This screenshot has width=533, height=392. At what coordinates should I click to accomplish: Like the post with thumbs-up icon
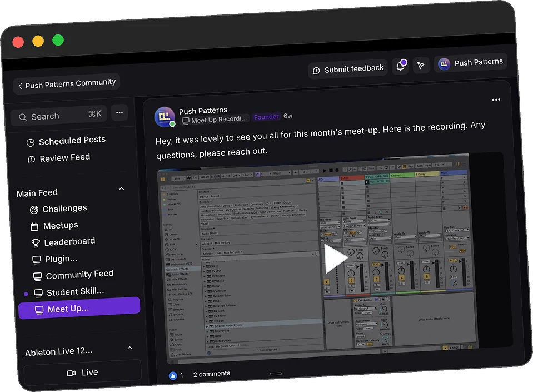point(173,375)
